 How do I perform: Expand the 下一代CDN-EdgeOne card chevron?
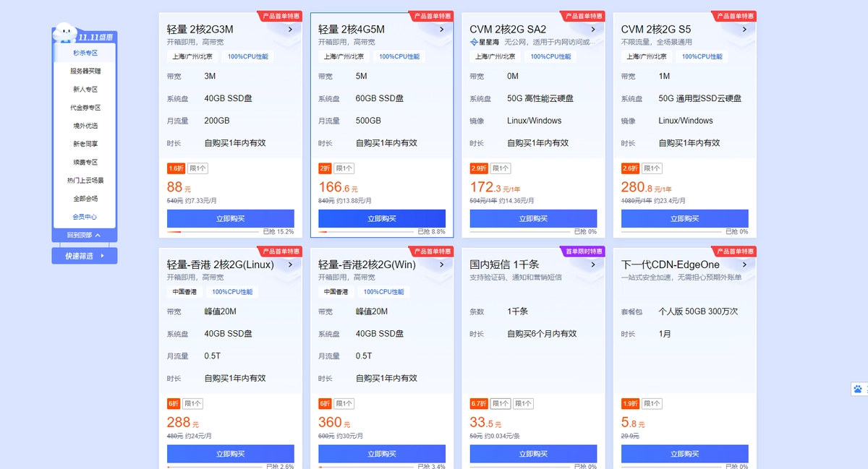click(x=744, y=265)
